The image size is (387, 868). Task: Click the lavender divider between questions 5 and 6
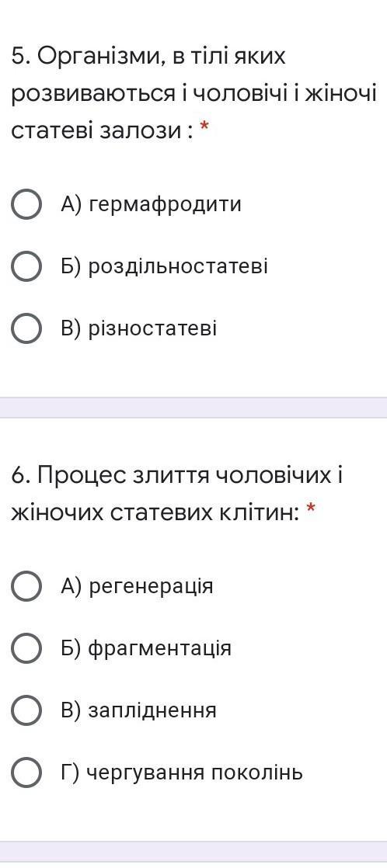193,408
